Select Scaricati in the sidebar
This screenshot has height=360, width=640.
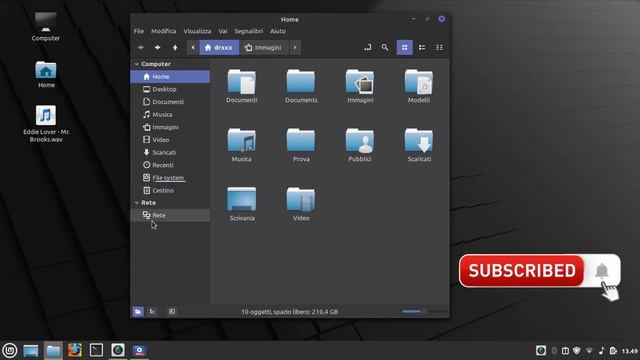pos(170,153)
